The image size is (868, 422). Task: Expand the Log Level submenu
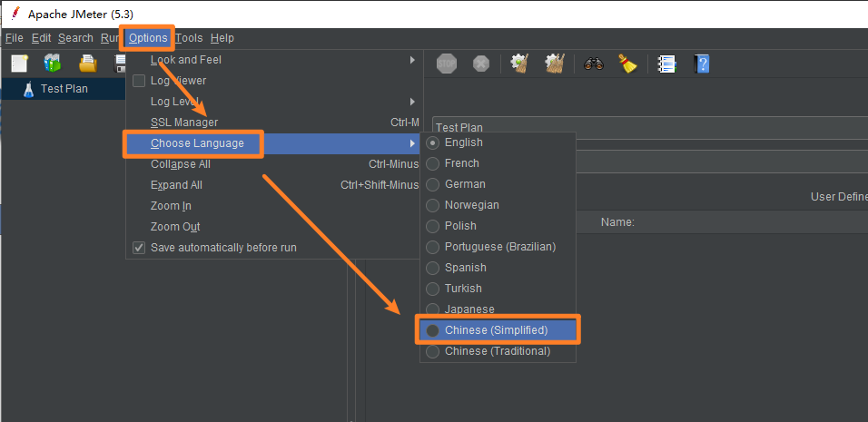[273, 102]
